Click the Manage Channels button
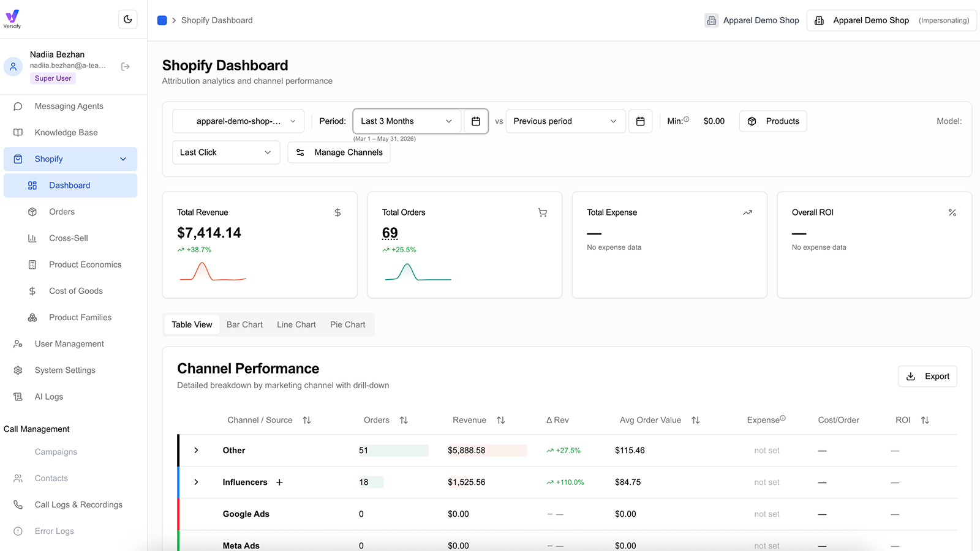The height and width of the screenshot is (551, 980). 339,152
